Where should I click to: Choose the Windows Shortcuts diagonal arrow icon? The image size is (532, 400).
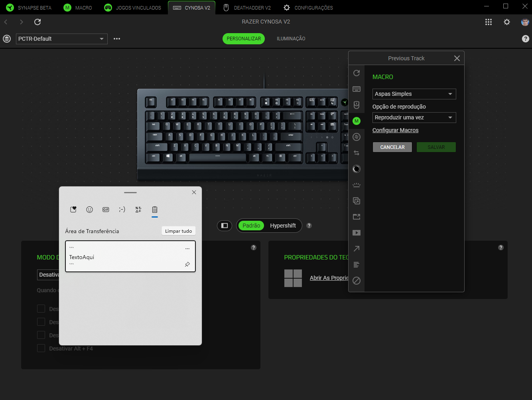pyautogui.click(x=357, y=249)
